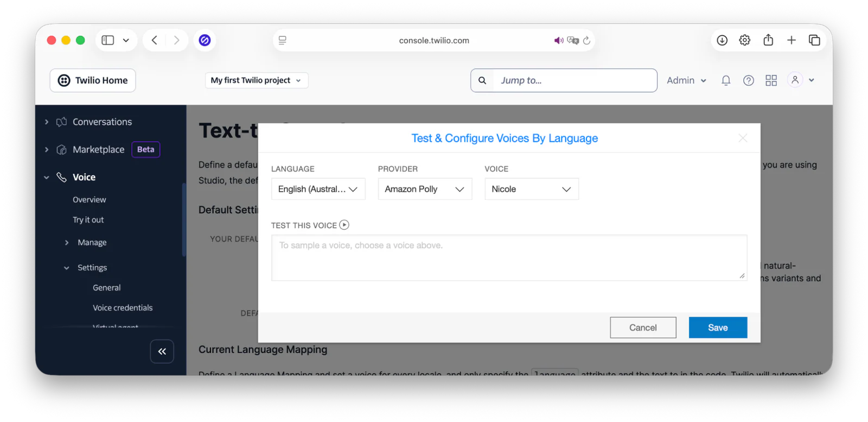Go to Twilio Home button
This screenshot has width=868, height=422.
click(x=93, y=80)
